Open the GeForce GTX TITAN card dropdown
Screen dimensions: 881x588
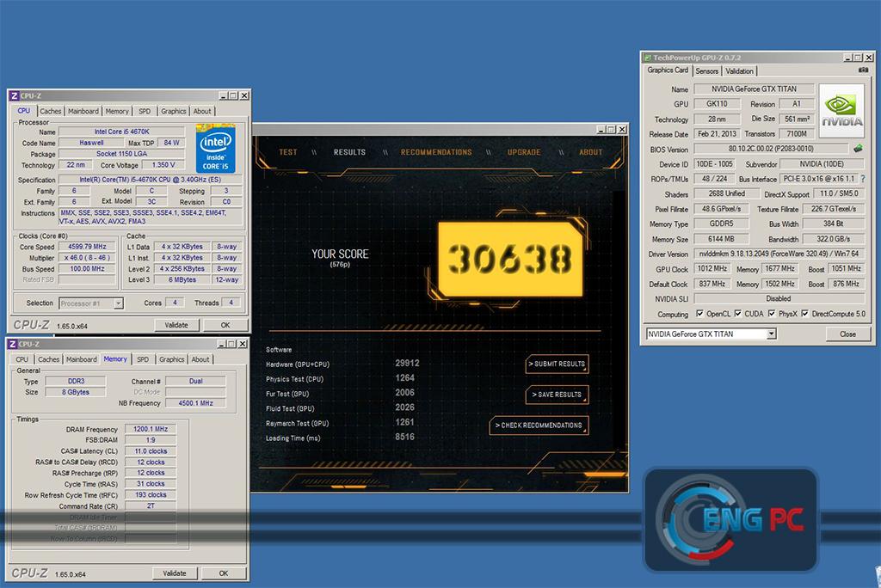pos(772,334)
